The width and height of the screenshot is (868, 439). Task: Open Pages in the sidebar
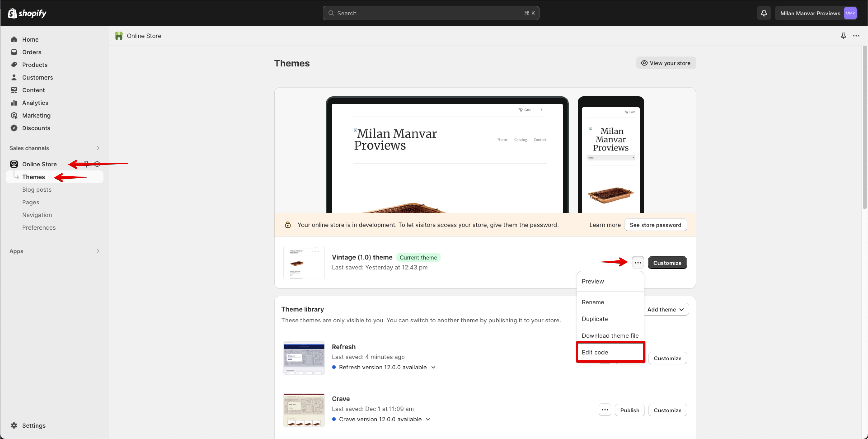[x=31, y=202]
